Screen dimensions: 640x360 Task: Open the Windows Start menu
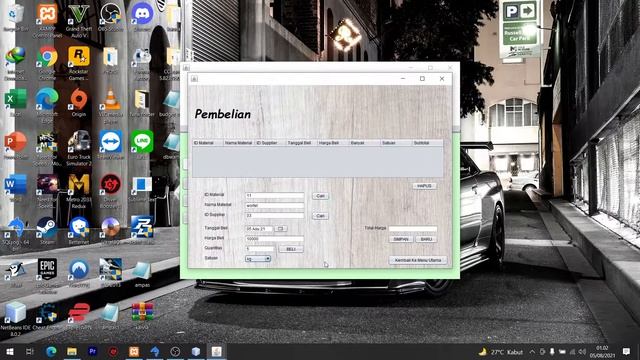(x=9, y=351)
